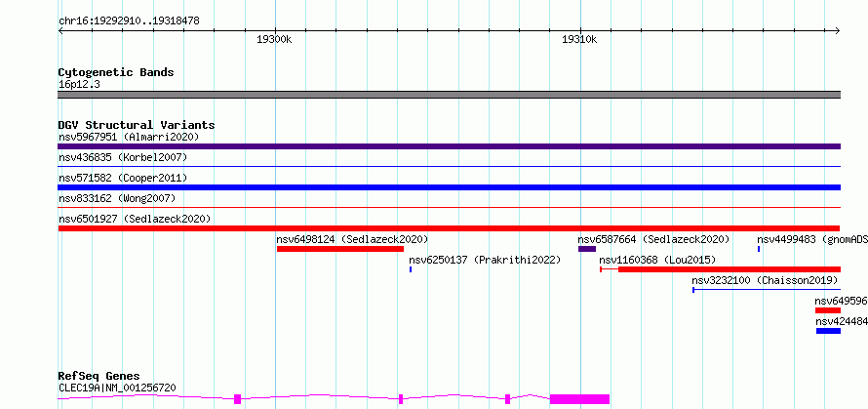Viewport: 868px width, 409px height.
Task: Select the small purple nsv6587664 variant box
Action: 587,249
